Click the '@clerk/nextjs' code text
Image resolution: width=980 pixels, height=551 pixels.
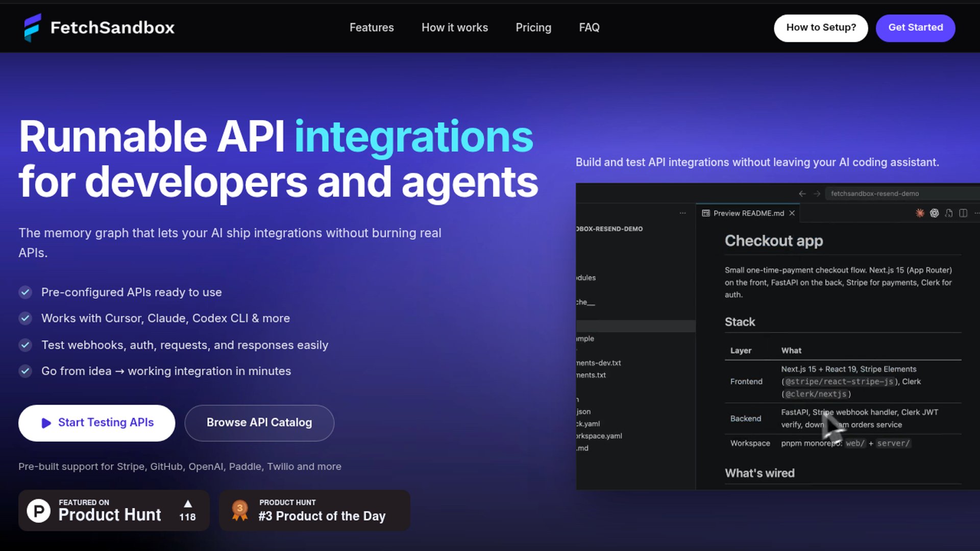tap(816, 394)
